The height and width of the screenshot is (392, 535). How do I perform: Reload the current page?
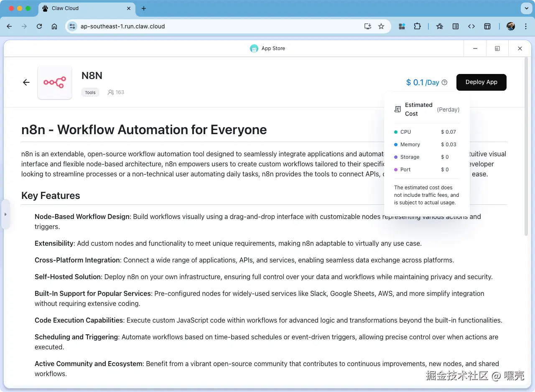point(39,26)
